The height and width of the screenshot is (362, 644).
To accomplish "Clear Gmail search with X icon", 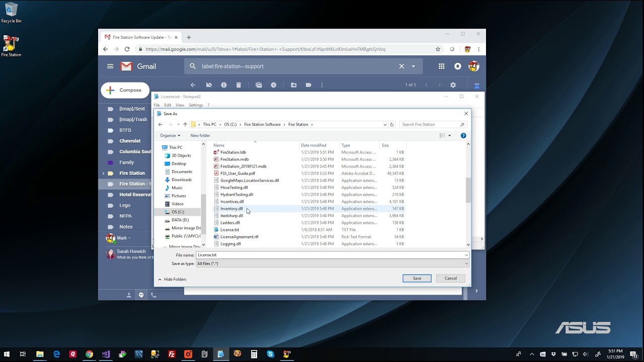I will [x=401, y=66].
